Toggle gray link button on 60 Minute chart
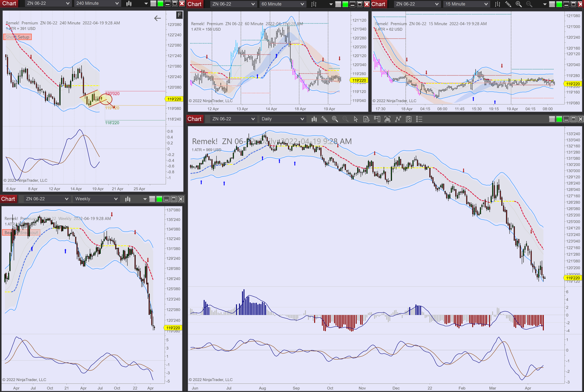This screenshot has width=584, height=392. pos(338,4)
